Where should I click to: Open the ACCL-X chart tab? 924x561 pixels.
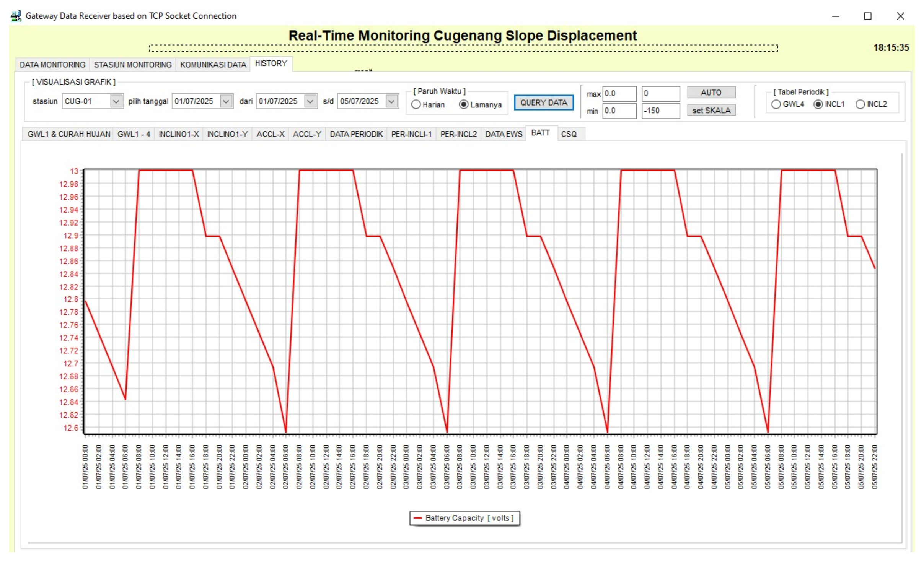click(271, 134)
